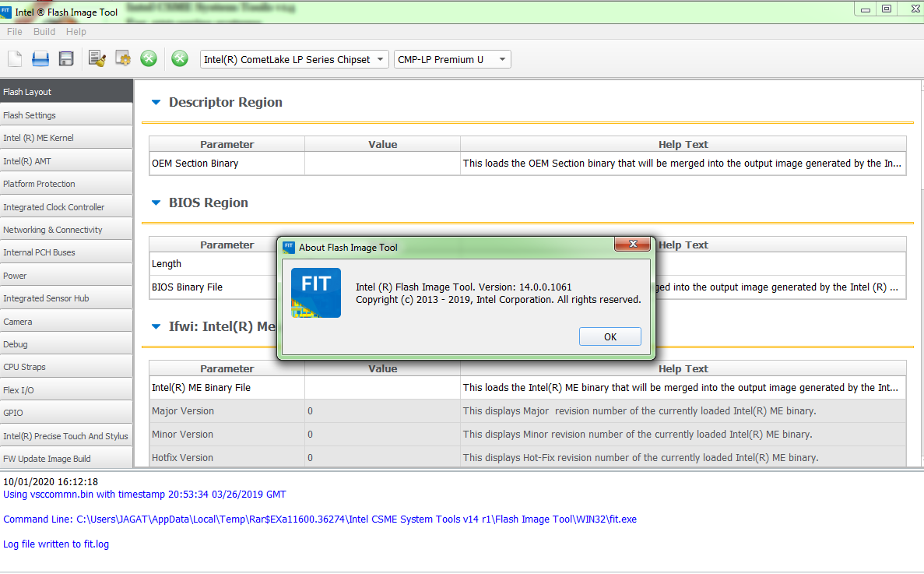Click Parameter header in Descriptor Region table
Screen dimensions: 924x574
pos(227,144)
